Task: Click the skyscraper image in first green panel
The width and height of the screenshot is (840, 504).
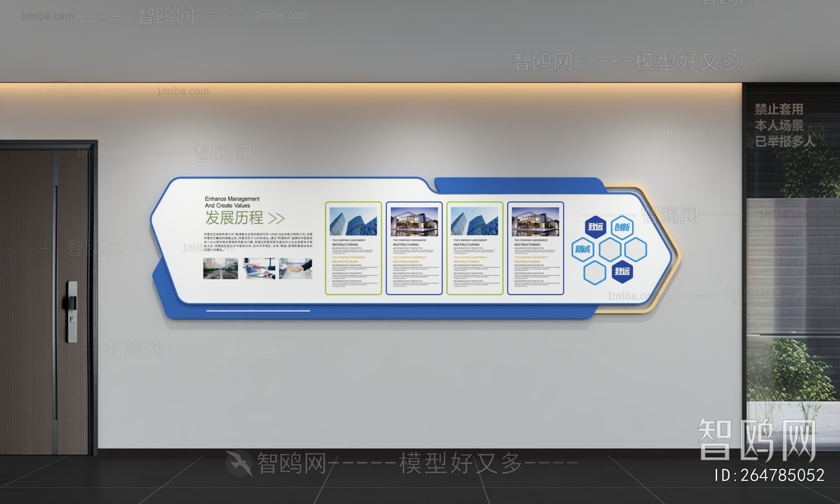Action: (x=353, y=221)
